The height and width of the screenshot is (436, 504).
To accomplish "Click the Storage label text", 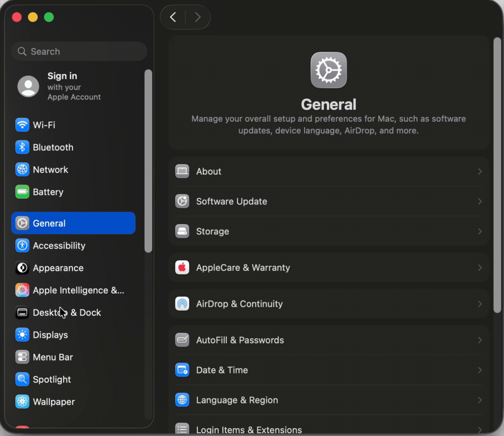I will (x=213, y=232).
